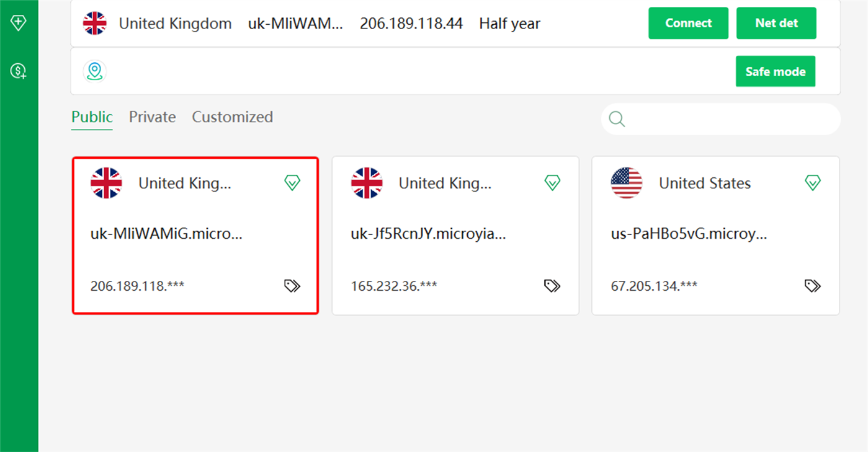868x452 pixels.
Task: Click the Connect button
Action: click(x=688, y=22)
